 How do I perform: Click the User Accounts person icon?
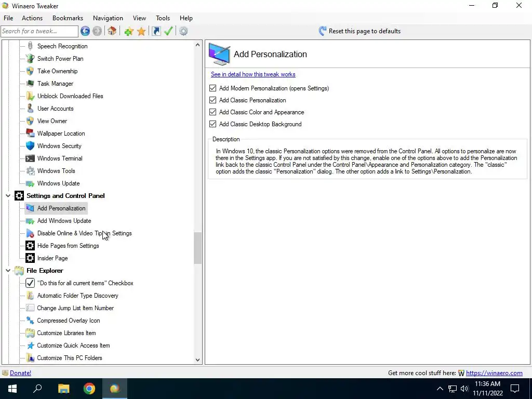pos(30,109)
